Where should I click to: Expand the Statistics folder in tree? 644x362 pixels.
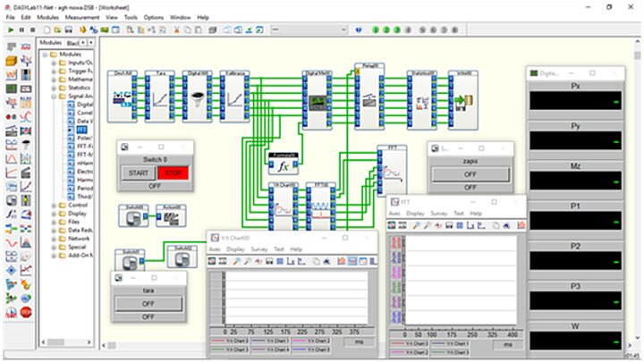pos(54,87)
